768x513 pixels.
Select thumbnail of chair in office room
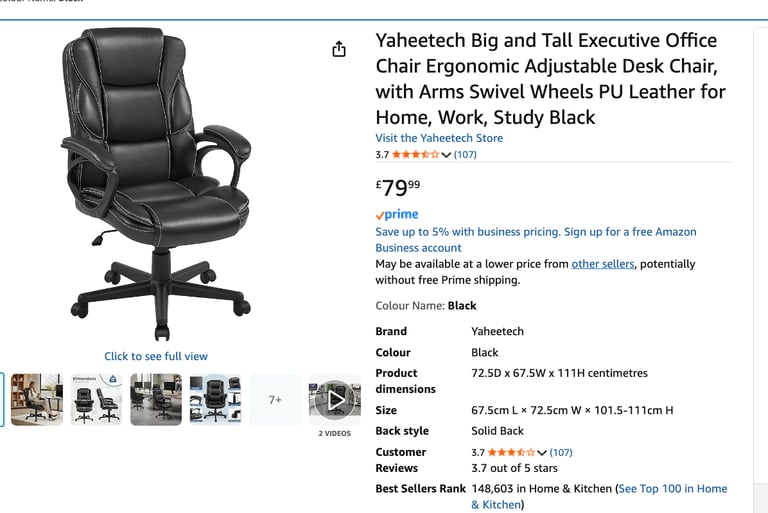[x=156, y=400]
